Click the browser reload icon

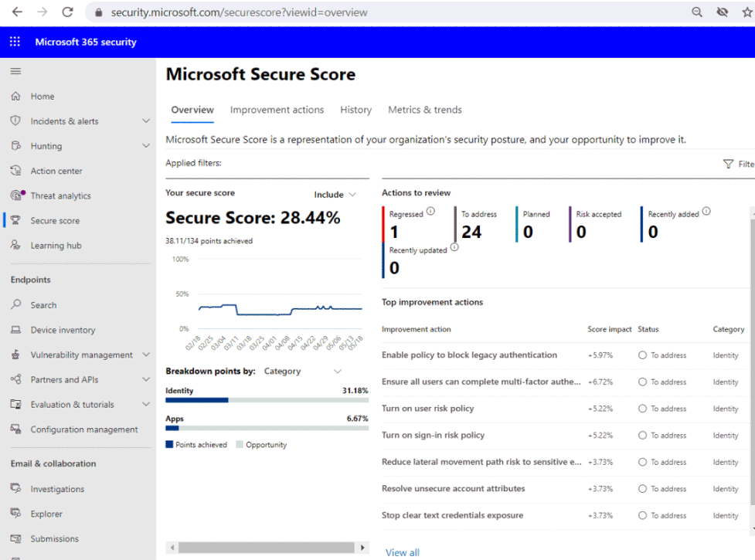coord(67,12)
